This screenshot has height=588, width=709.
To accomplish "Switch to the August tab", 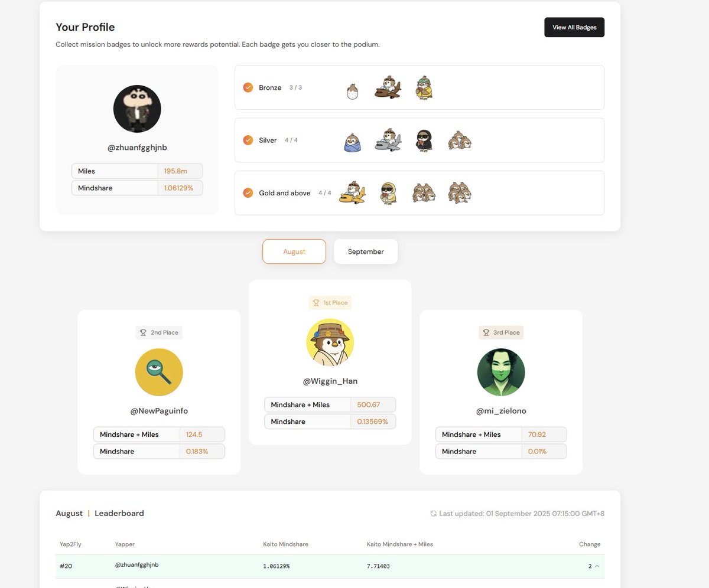I will tap(294, 251).
